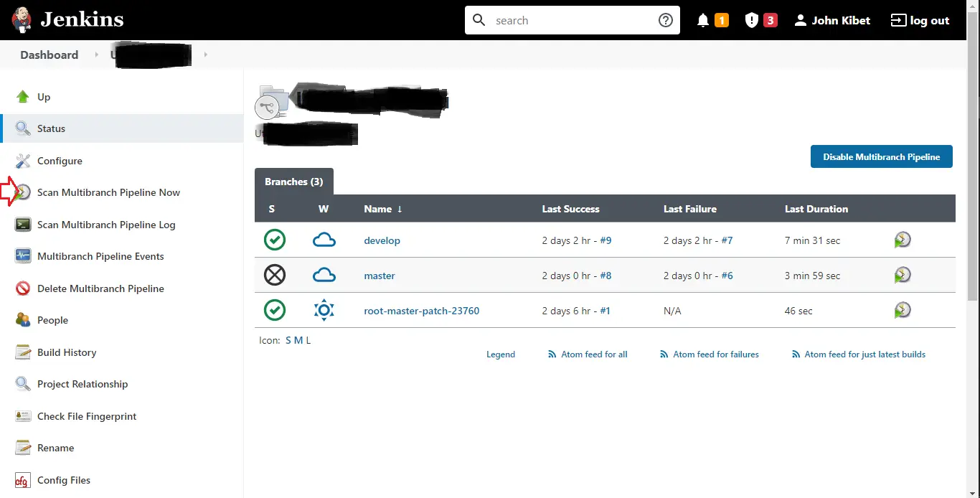Open Config Files from the sidebar
This screenshot has width=980, height=498.
pos(63,479)
